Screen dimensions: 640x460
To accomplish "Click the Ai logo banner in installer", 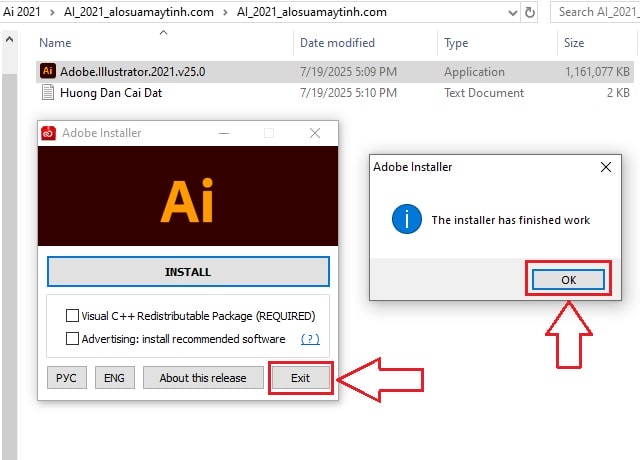I will click(188, 196).
